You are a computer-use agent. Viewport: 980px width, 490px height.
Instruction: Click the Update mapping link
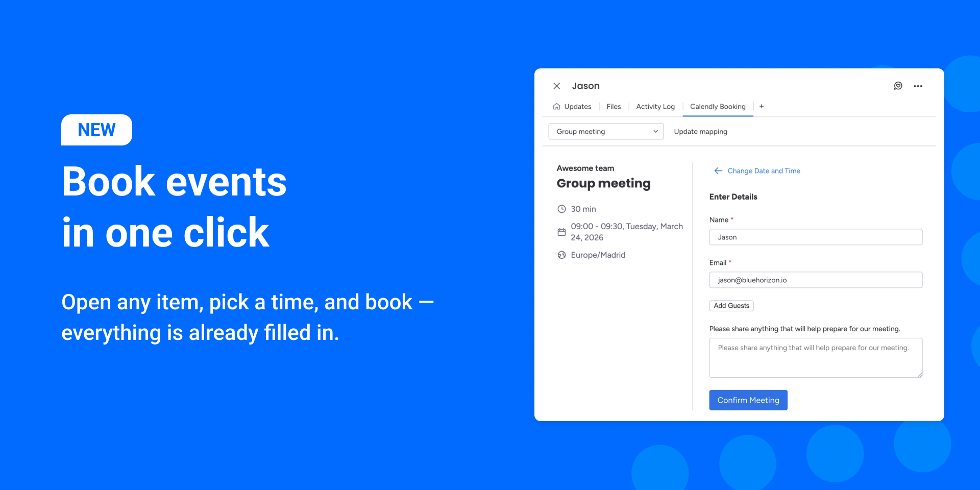[x=700, y=132]
